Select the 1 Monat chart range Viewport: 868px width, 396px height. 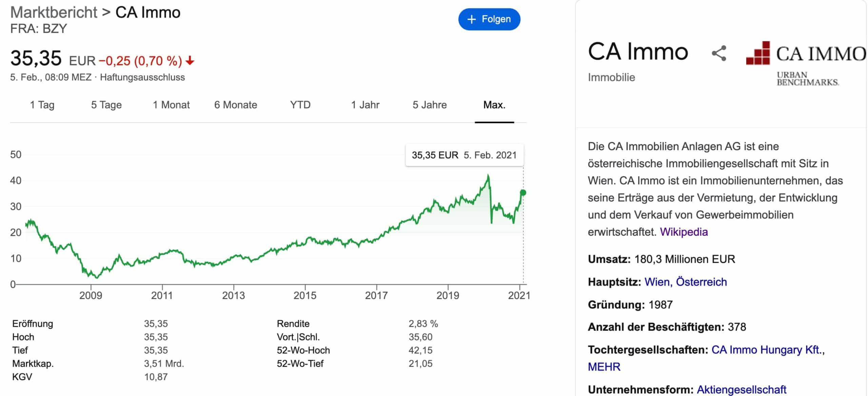point(171,105)
